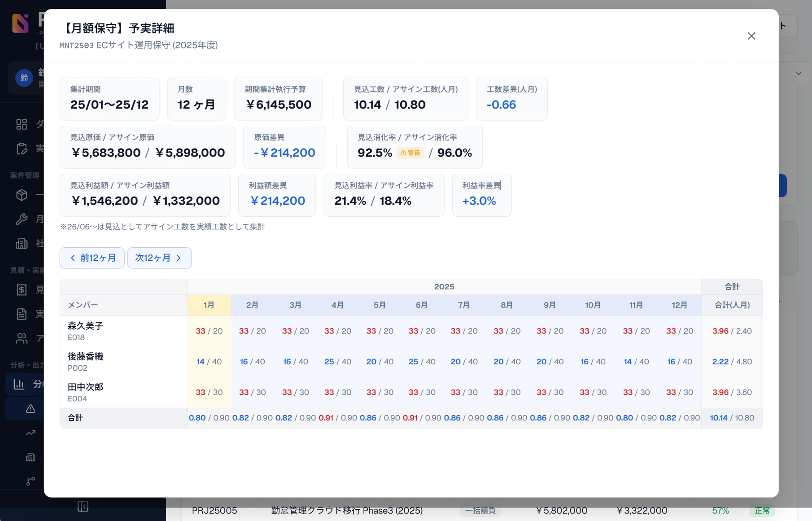This screenshot has width=812, height=521.
Task: Go to 前12ヶ月 previous period
Action: [x=92, y=258]
